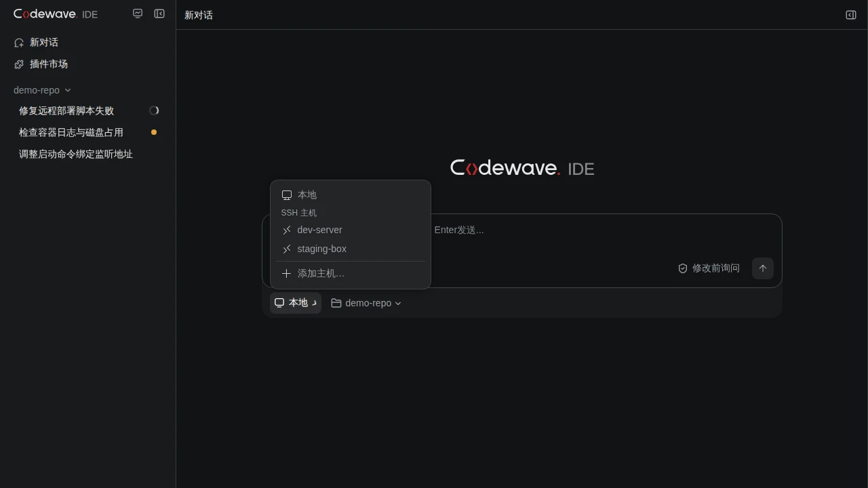This screenshot has width=868, height=488.
Task: Select 本地 in the host menu
Action: 351,195
